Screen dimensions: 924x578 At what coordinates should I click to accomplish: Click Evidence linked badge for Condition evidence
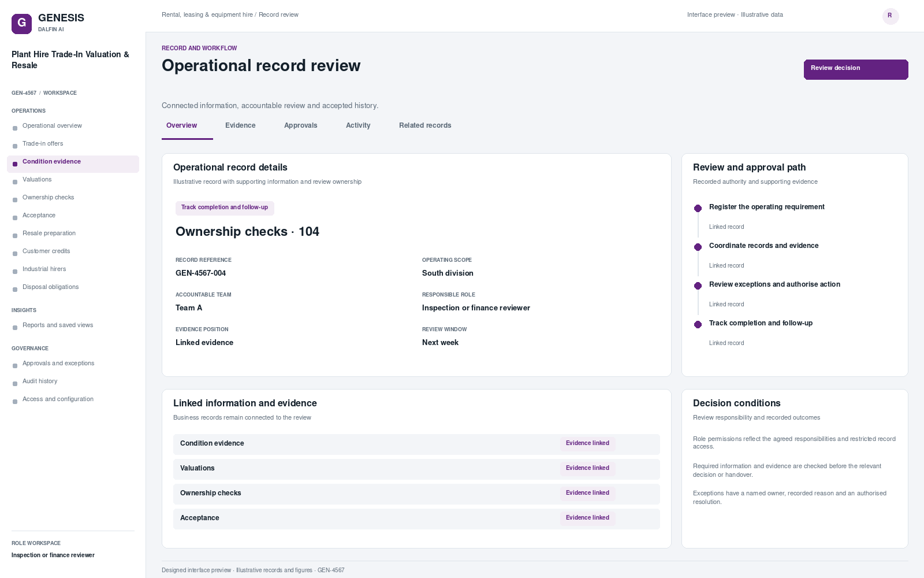[x=587, y=443]
